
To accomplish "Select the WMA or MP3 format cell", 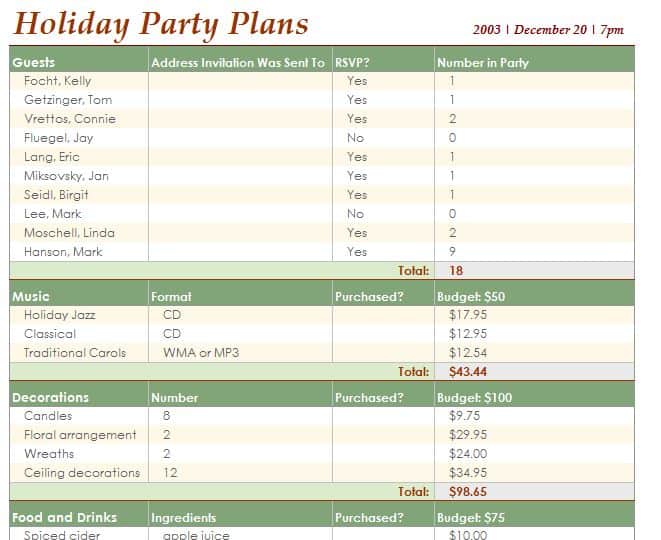I will 240,353.
